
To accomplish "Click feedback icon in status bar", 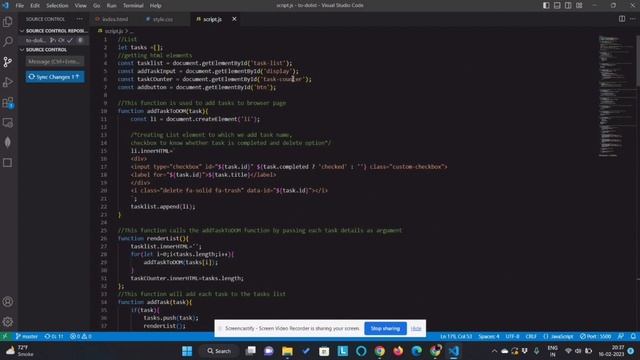I will (621, 336).
